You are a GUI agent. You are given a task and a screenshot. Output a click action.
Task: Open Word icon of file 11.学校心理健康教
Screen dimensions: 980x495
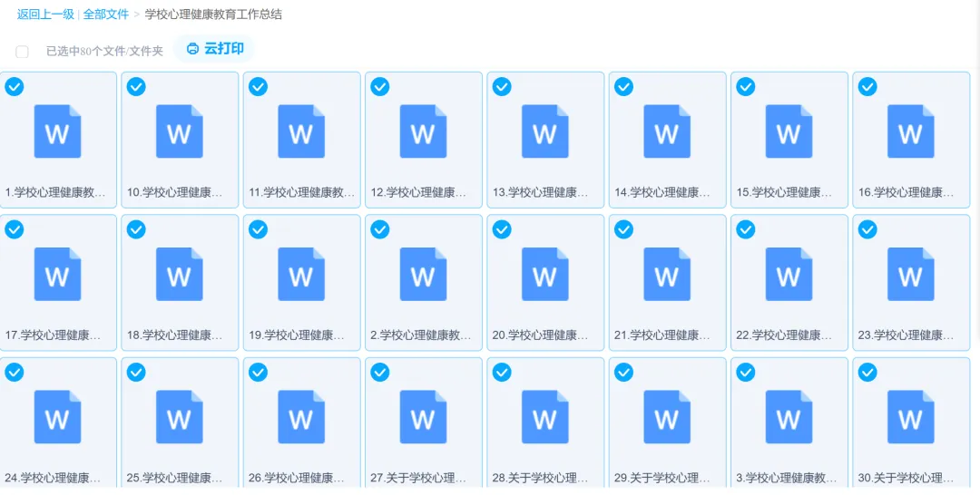(301, 131)
